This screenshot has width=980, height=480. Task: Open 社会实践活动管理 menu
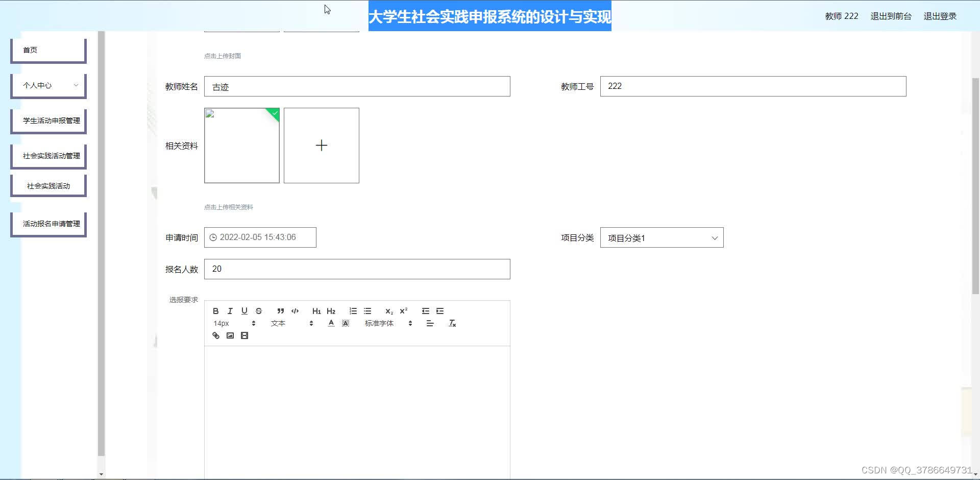[x=48, y=156]
